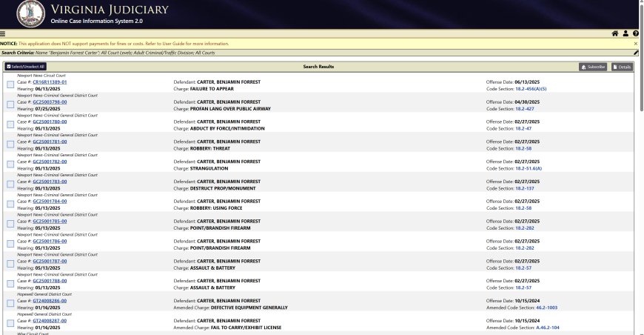Open case link GC25003798-00
The height and width of the screenshot is (335, 644).
coord(50,102)
